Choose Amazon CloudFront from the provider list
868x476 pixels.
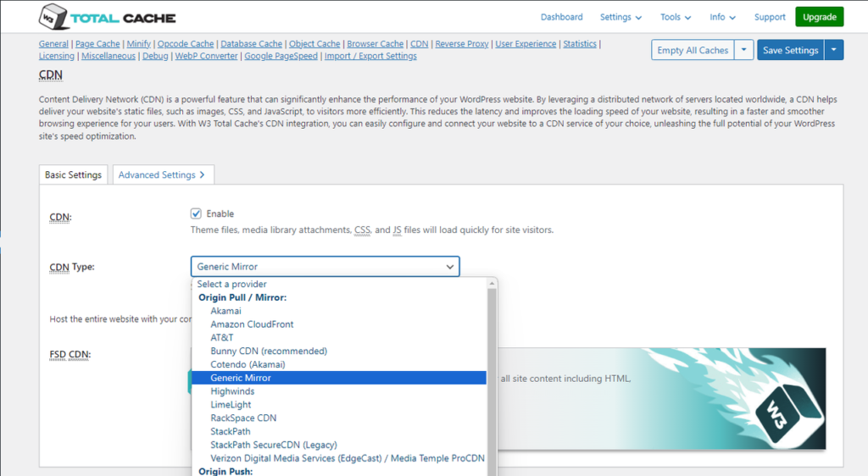point(252,324)
